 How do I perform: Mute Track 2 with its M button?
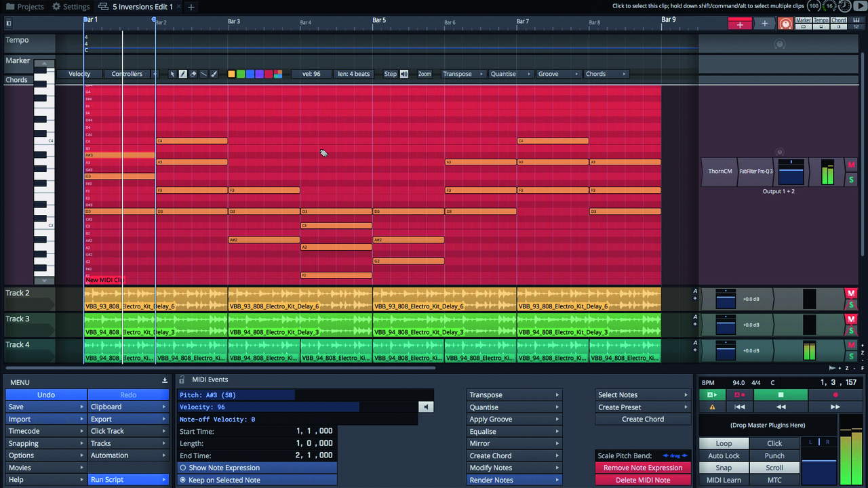click(851, 293)
